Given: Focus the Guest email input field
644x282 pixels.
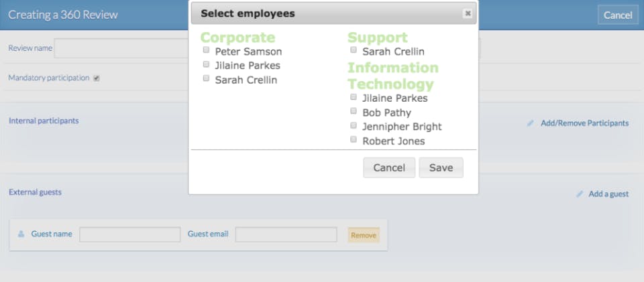Looking at the screenshot, I should [x=286, y=234].
